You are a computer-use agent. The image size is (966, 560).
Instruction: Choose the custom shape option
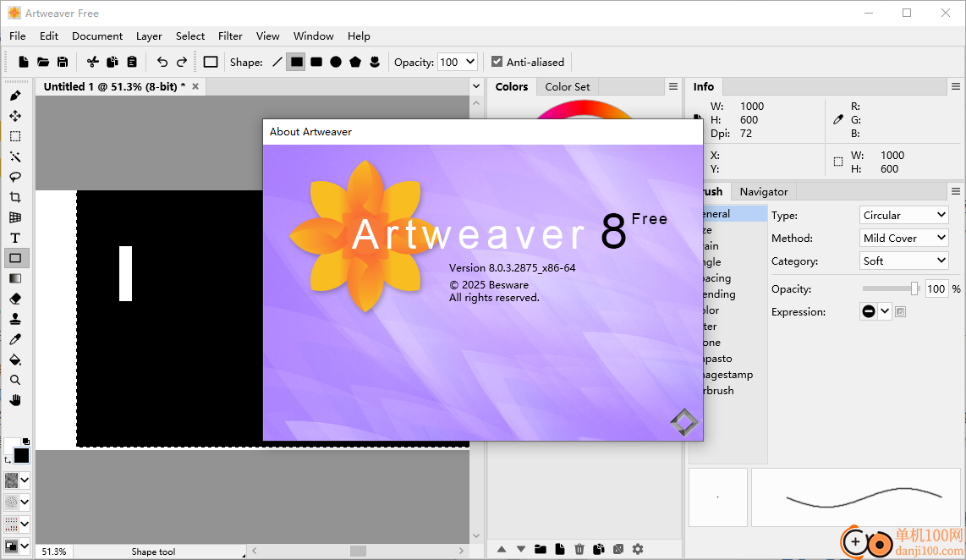tap(375, 62)
